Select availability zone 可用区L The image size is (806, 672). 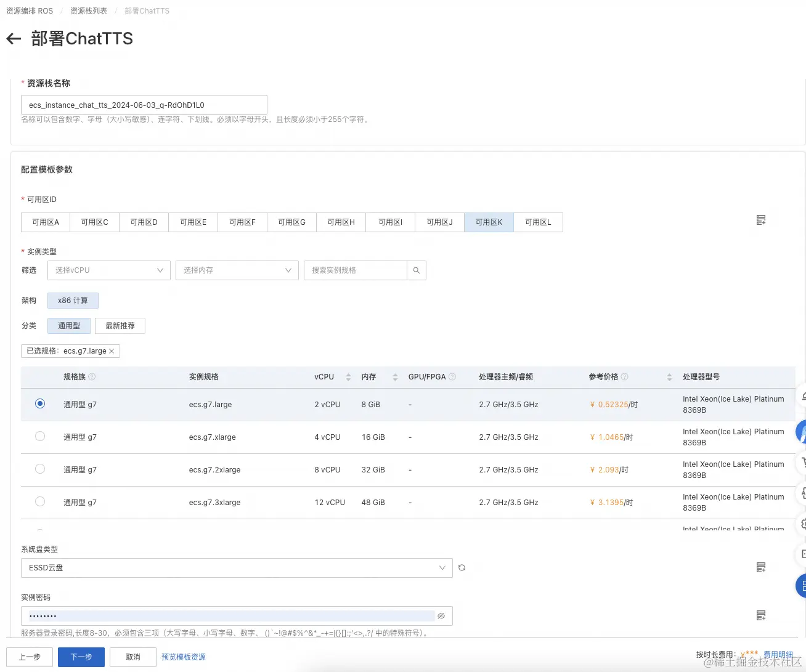539,222
